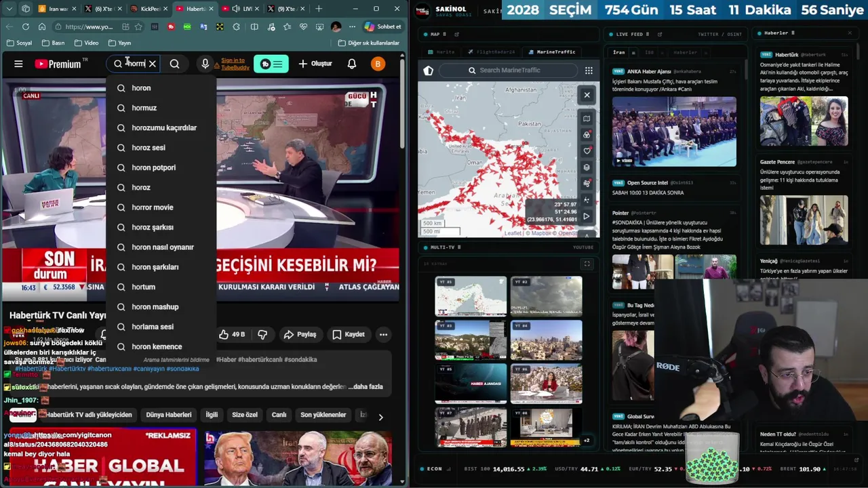Viewport: 868px width, 488px height.
Task: Open Basın bookmarks folder
Action: (x=53, y=43)
